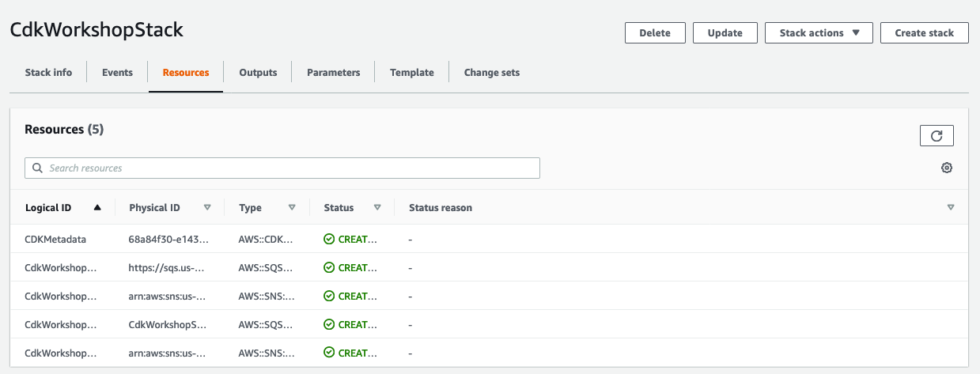The image size is (980, 374).
Task: Click the status check icon in CdkWorkshopS... row
Action: coord(329,324)
